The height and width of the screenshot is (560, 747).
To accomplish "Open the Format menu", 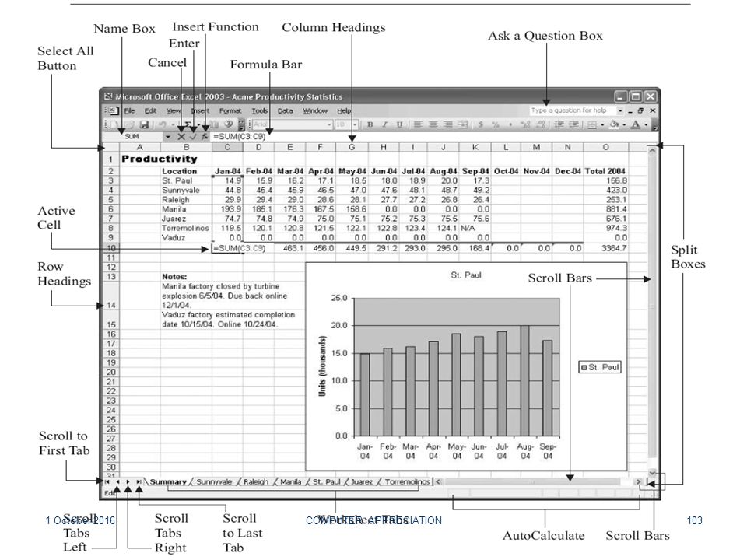I will tap(230, 111).
